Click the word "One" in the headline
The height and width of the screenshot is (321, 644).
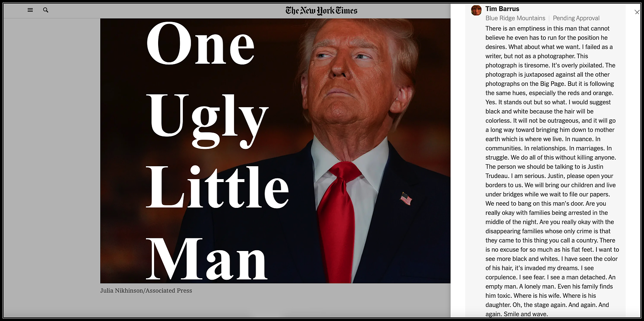coord(201,43)
